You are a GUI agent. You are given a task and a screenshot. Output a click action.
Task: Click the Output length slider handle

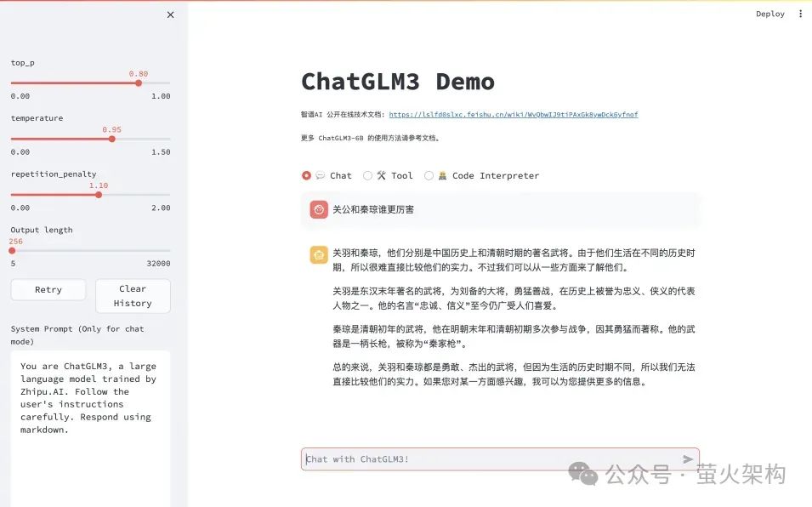[x=12, y=251]
